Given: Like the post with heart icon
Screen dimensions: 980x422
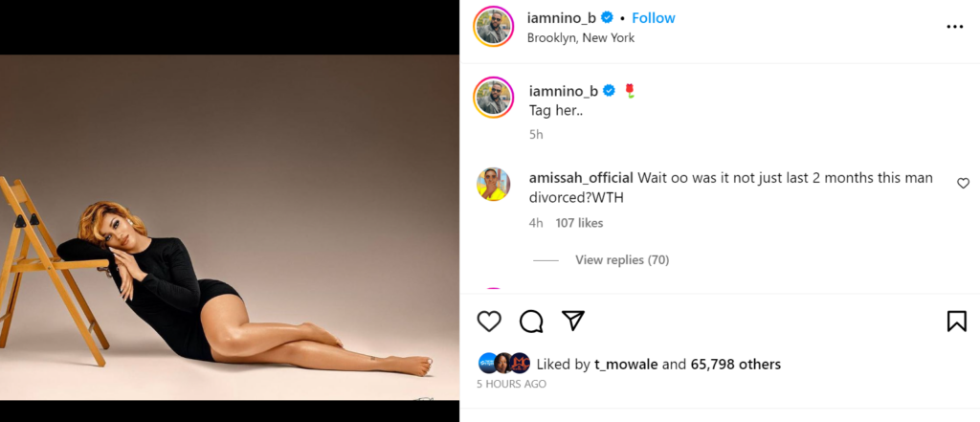Looking at the screenshot, I should [x=489, y=322].
